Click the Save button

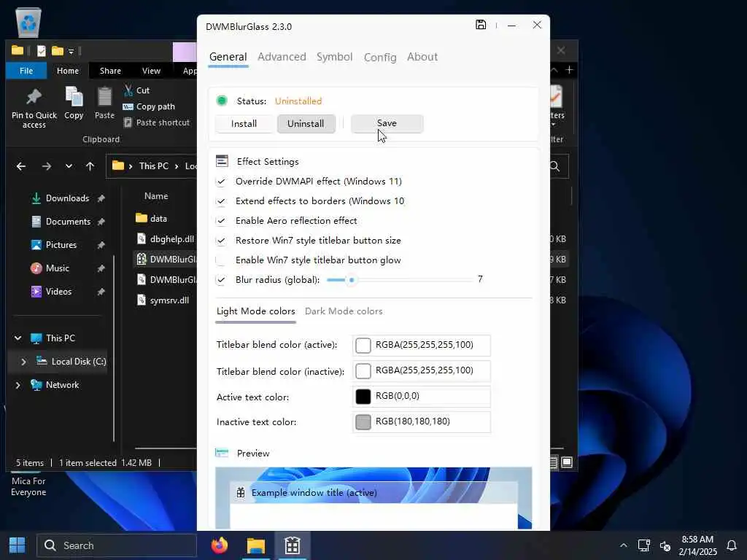(387, 123)
